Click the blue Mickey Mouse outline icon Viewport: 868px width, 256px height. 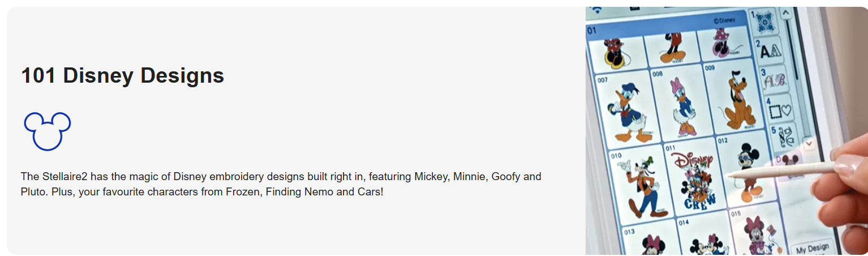[47, 131]
